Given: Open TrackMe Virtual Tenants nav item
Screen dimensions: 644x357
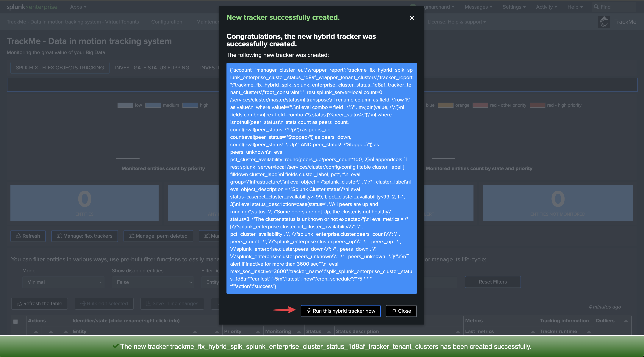Looking at the screenshot, I should (x=73, y=22).
